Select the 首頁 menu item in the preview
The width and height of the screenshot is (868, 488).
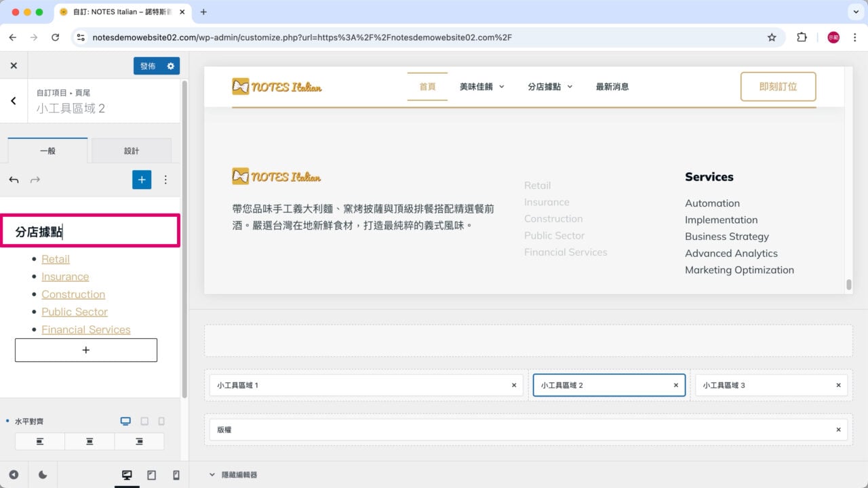(427, 87)
